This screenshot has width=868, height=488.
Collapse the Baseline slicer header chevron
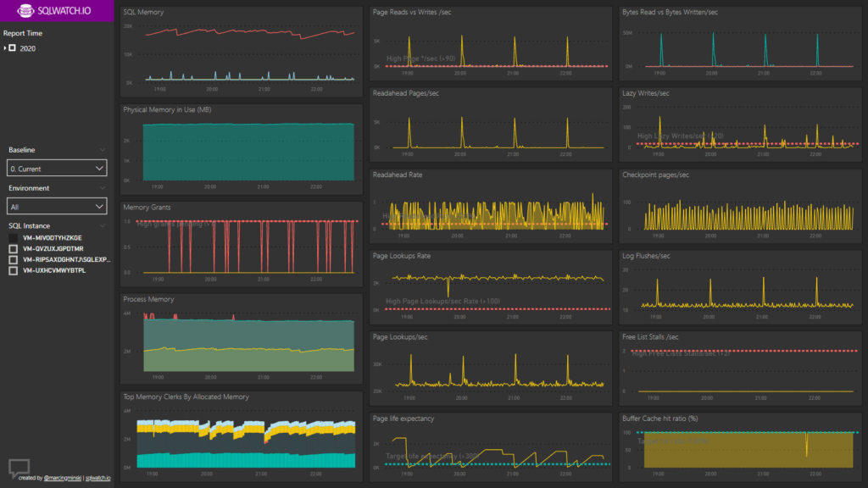[103, 150]
